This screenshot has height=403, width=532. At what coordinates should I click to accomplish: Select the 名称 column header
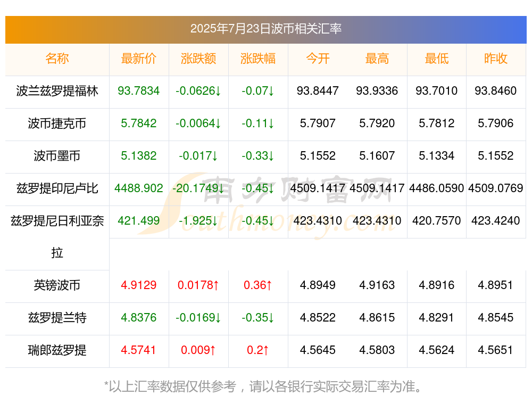(57, 59)
